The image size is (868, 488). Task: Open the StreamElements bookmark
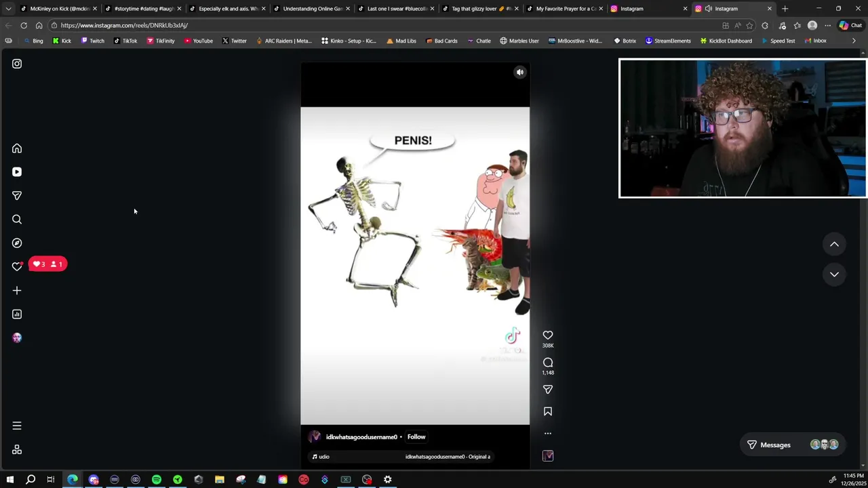pyautogui.click(x=668, y=41)
